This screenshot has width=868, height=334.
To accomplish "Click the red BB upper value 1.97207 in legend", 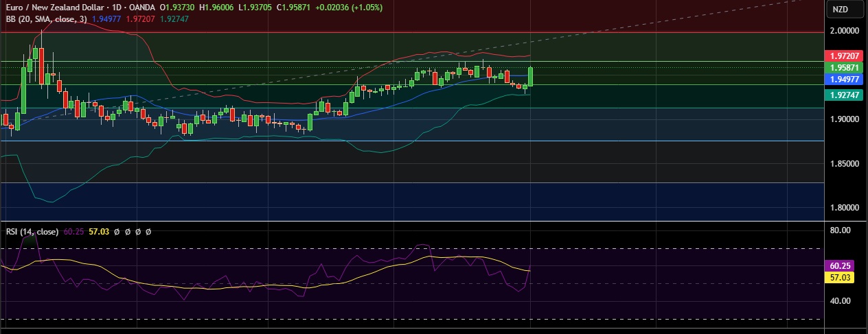I will [x=140, y=19].
